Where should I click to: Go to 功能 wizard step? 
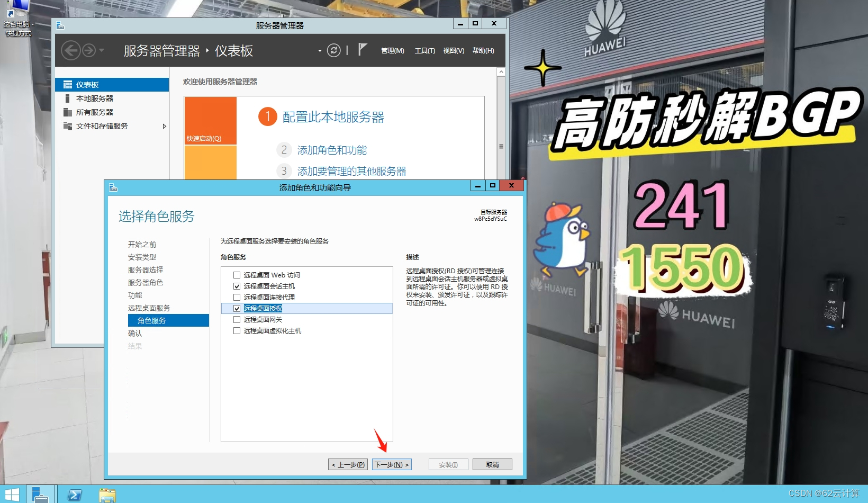coord(135,295)
